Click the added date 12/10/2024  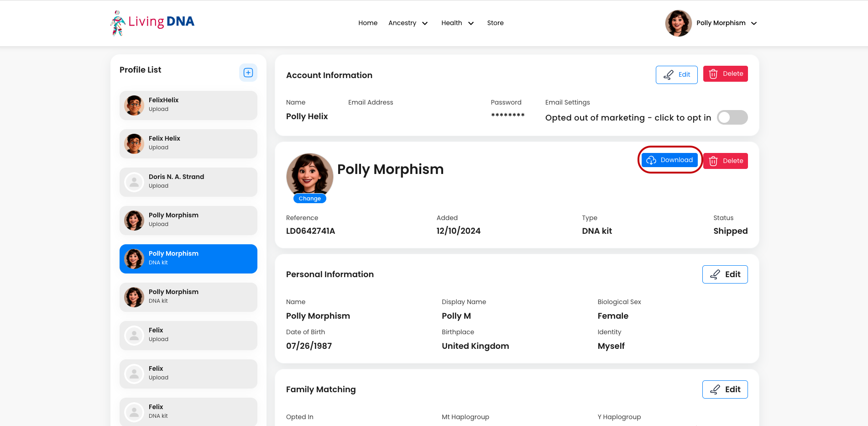[458, 231]
